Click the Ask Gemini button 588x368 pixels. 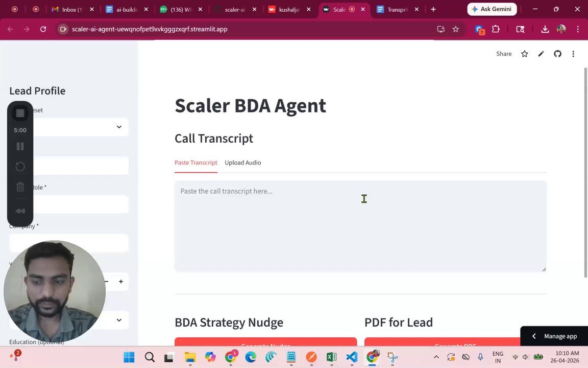(492, 9)
